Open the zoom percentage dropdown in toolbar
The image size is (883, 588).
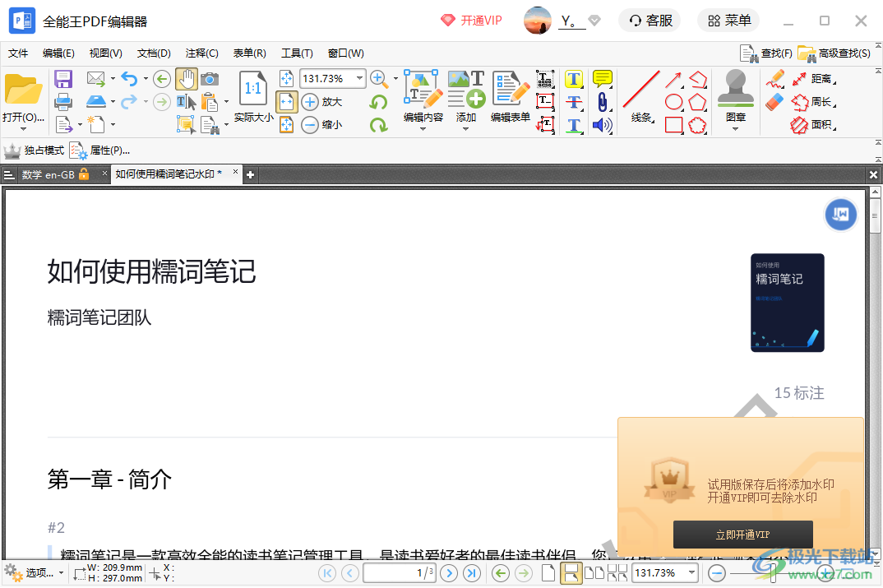pos(359,78)
